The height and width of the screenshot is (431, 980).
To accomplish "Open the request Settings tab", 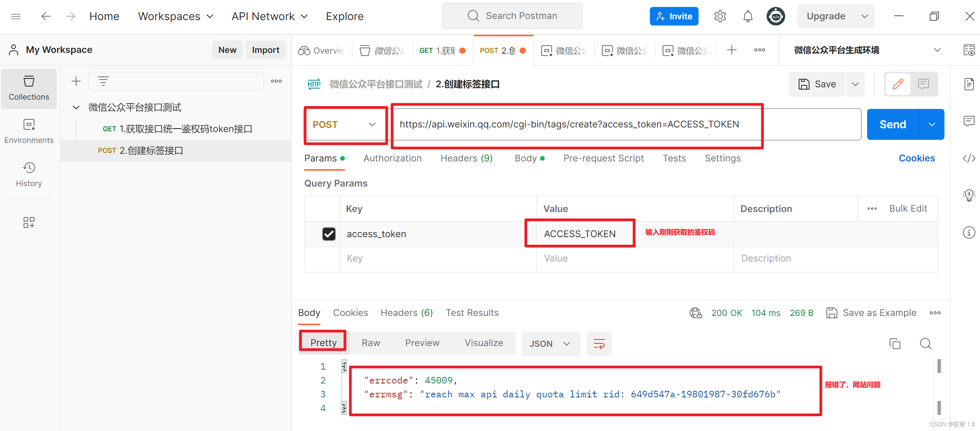I will [x=723, y=158].
